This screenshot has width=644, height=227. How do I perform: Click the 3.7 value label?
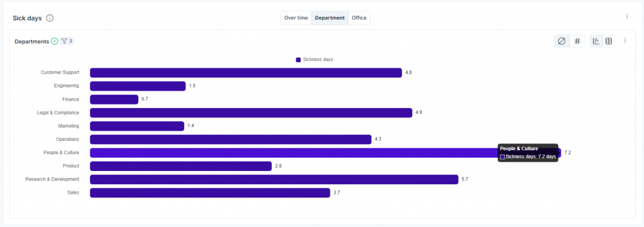[337, 192]
